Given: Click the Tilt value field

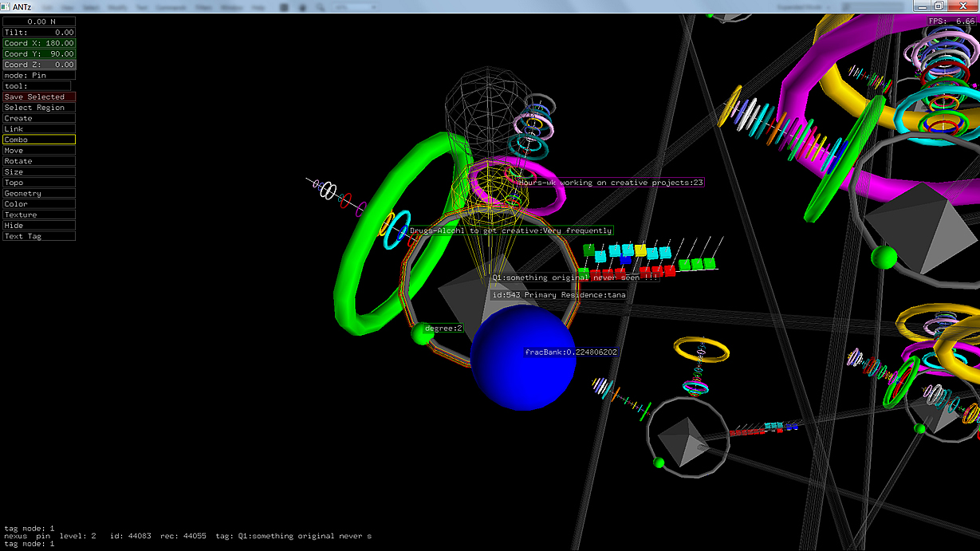Looking at the screenshot, I should tap(39, 33).
